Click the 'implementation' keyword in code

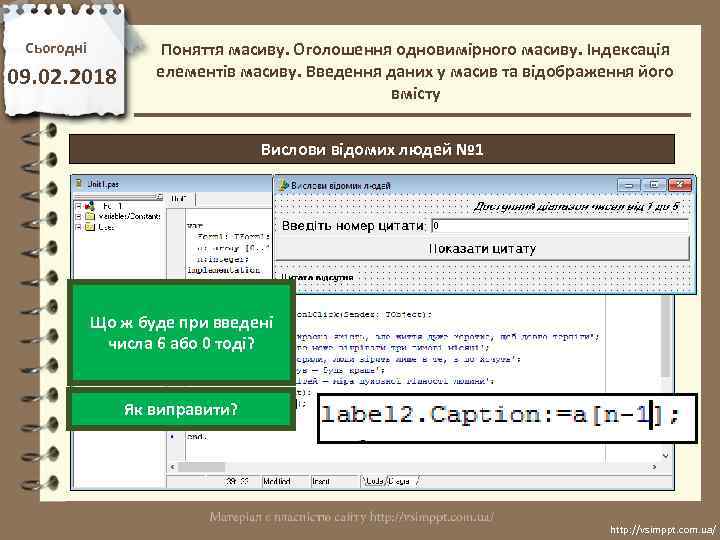[224, 270]
